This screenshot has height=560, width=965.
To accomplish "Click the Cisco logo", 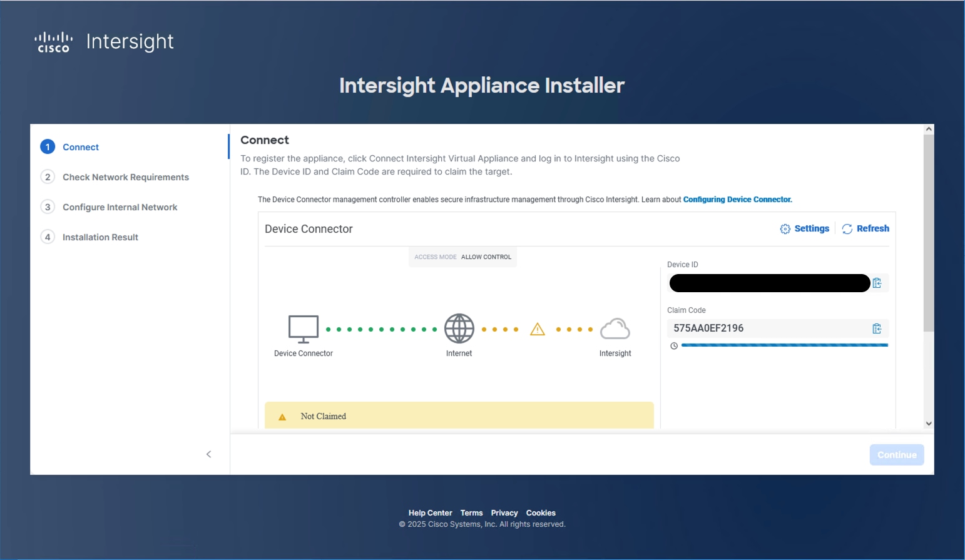I will [53, 42].
